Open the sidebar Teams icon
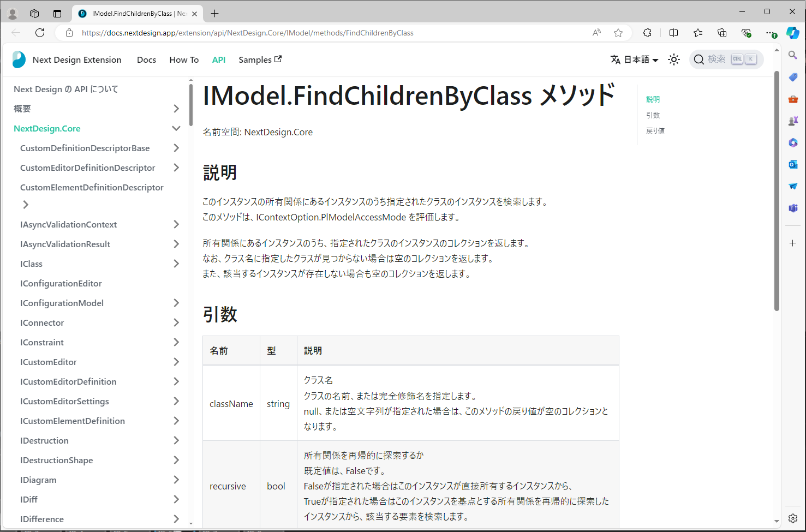 pos(793,208)
